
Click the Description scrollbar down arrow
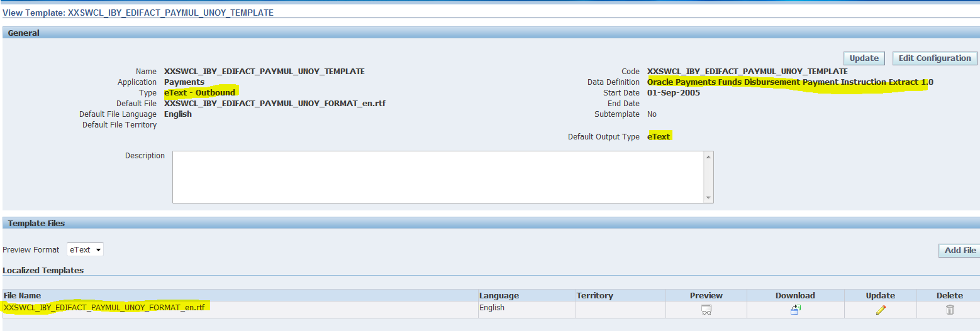tap(709, 198)
